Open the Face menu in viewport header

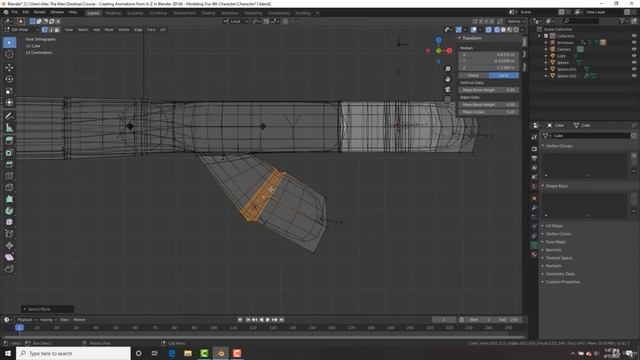[151, 30]
